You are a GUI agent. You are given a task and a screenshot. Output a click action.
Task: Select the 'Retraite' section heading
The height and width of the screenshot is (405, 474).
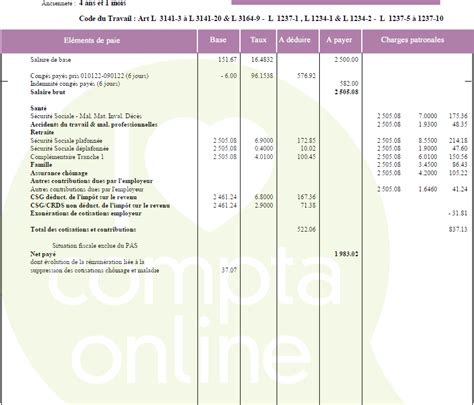(42, 132)
